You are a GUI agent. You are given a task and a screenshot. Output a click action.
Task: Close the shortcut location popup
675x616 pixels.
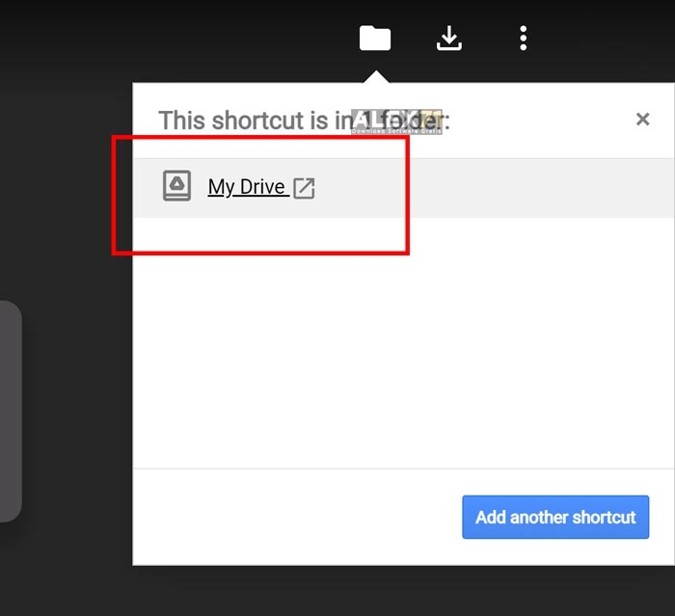643,119
